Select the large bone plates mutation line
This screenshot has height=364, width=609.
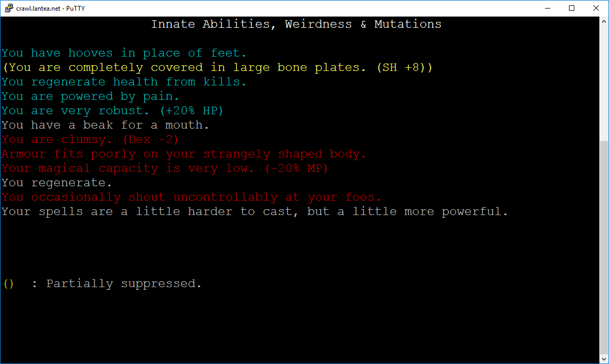coord(217,68)
